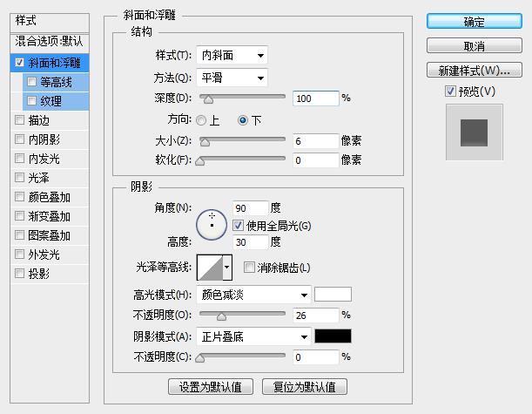Open 高光模式 dropdown showing 颜色减淡
The image size is (532, 414).
(x=253, y=295)
